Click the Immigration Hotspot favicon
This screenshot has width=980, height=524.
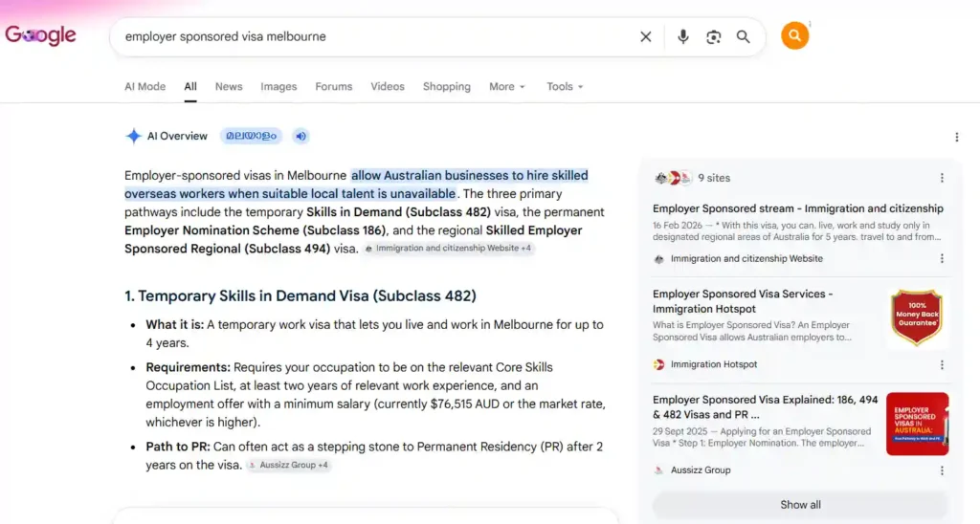658,364
